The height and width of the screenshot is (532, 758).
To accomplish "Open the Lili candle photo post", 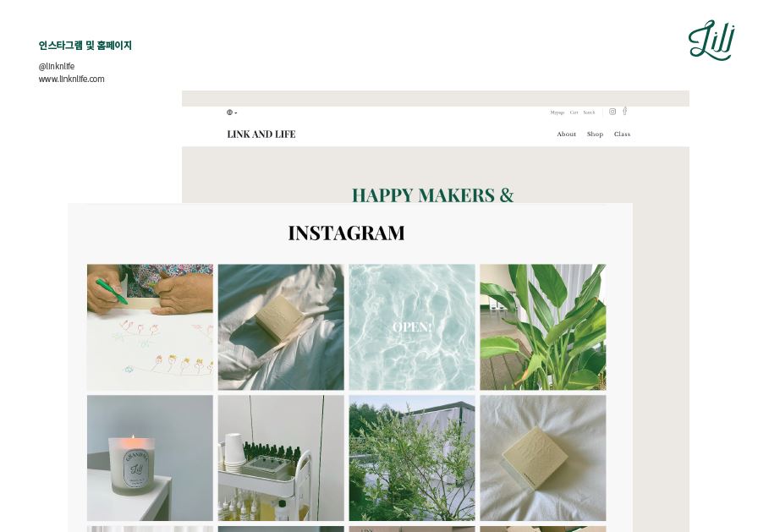I will [x=150, y=458].
